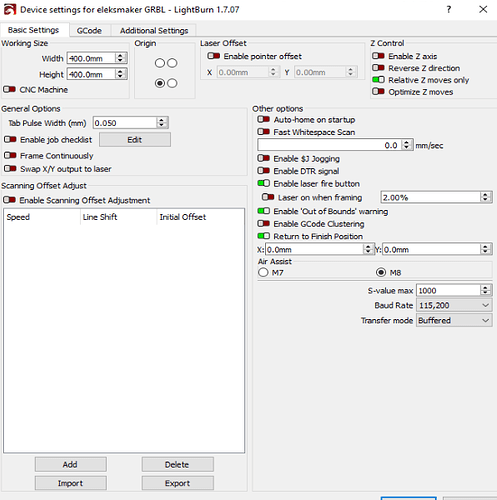
Task: Click the LightBurn app icon in title bar
Action: pos(9,9)
